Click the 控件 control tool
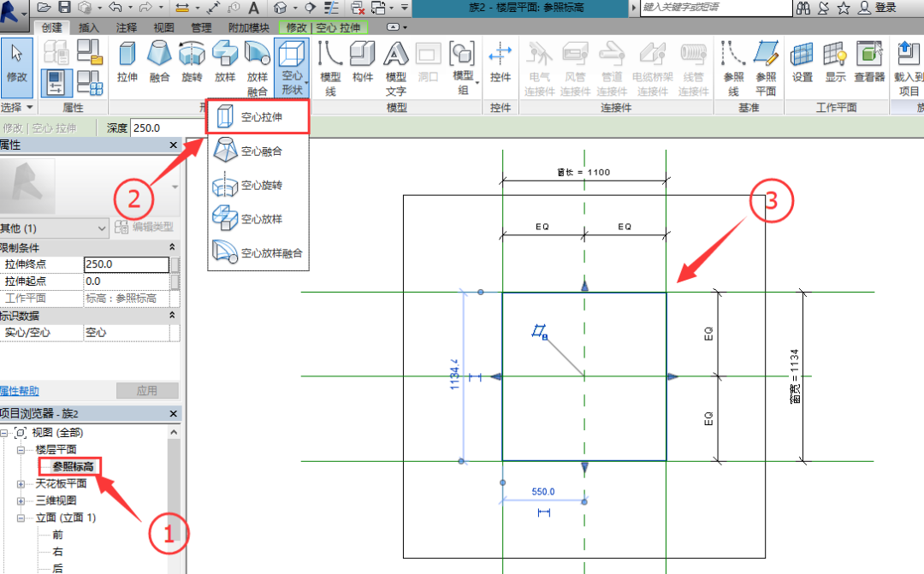Image resolution: width=924 pixels, height=574 pixels. tap(500, 62)
